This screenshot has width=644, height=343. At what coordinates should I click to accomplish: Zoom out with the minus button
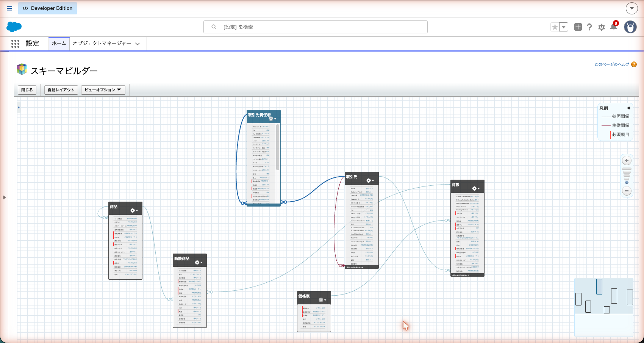627,191
